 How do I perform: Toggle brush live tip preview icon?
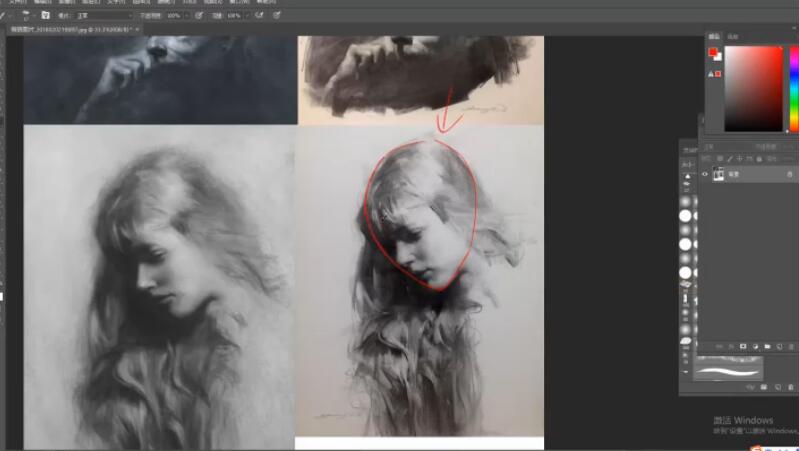pos(750,387)
